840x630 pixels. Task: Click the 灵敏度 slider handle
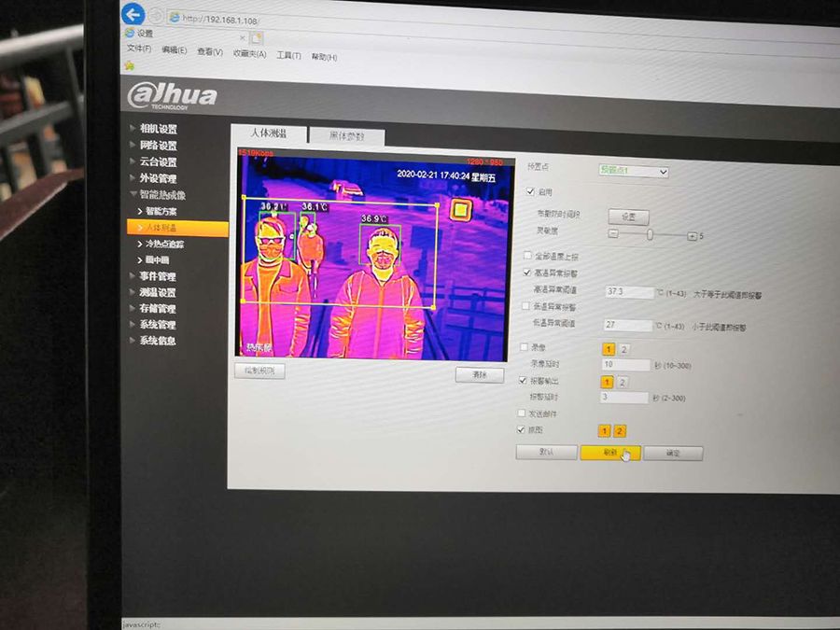(x=650, y=234)
